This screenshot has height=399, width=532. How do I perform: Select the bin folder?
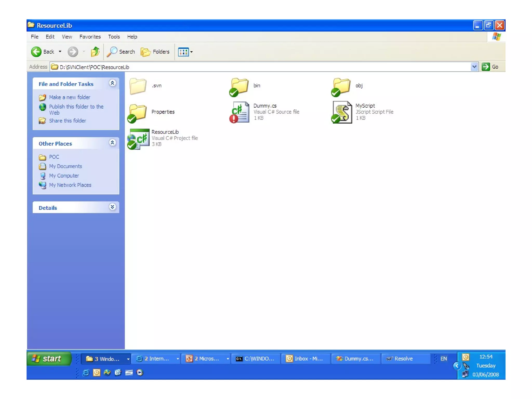(239, 86)
